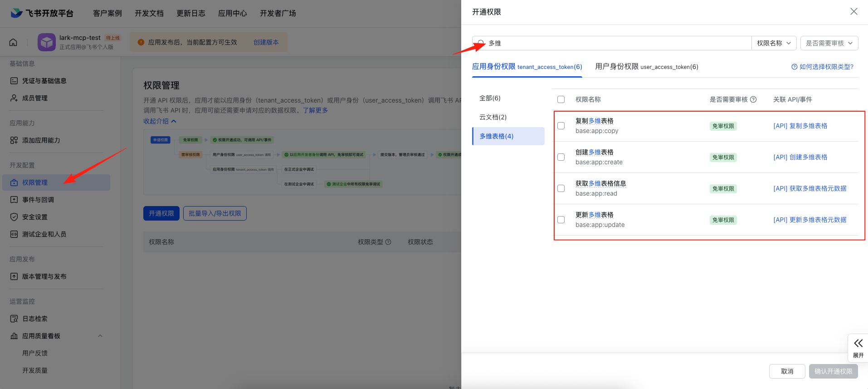Click the base:app:read permission code text
Viewport: 868px width, 389px height.
point(596,193)
